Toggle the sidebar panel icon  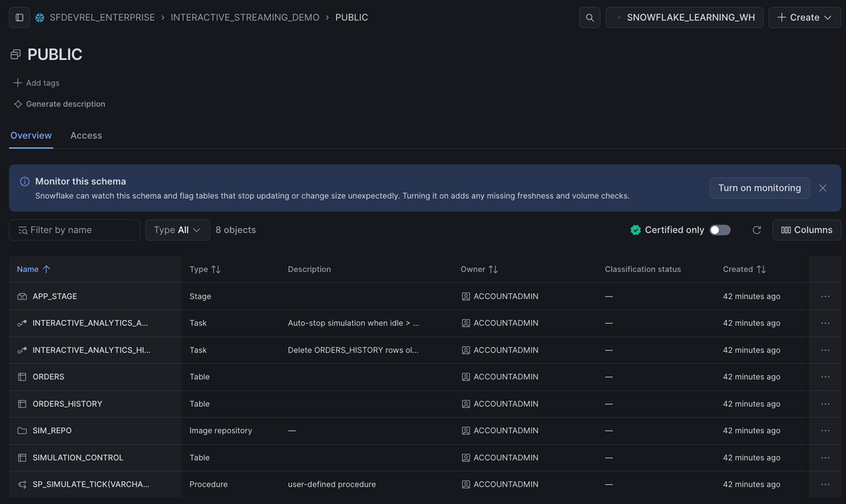20,17
